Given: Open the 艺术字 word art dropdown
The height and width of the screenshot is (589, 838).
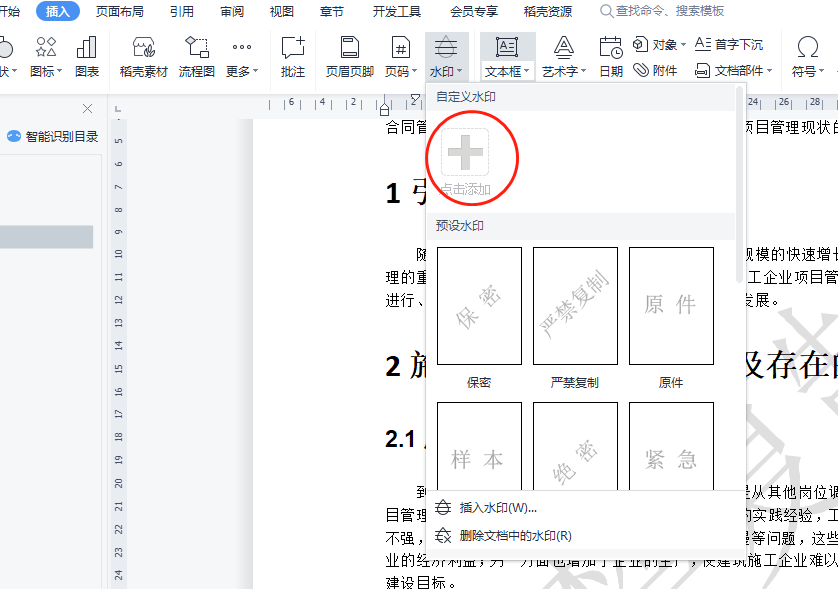Looking at the screenshot, I should click(564, 57).
